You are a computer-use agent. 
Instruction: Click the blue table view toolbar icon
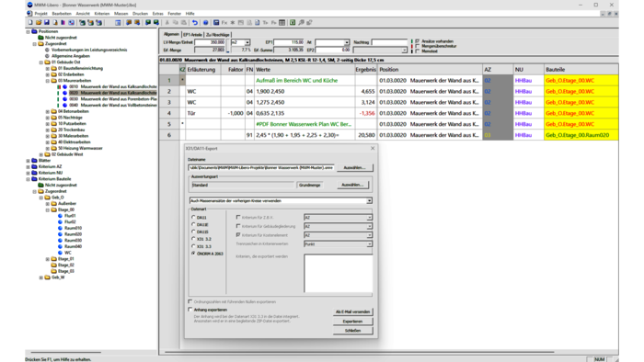(x=118, y=23)
